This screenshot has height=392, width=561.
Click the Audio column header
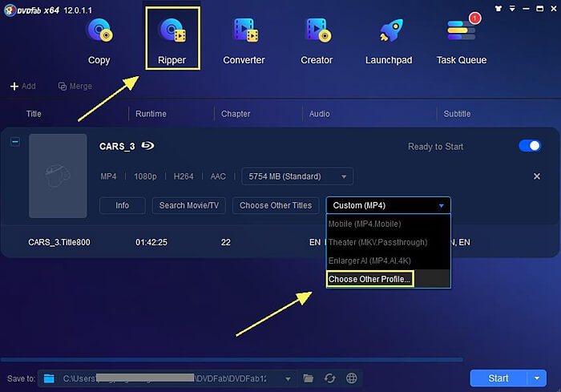[320, 114]
